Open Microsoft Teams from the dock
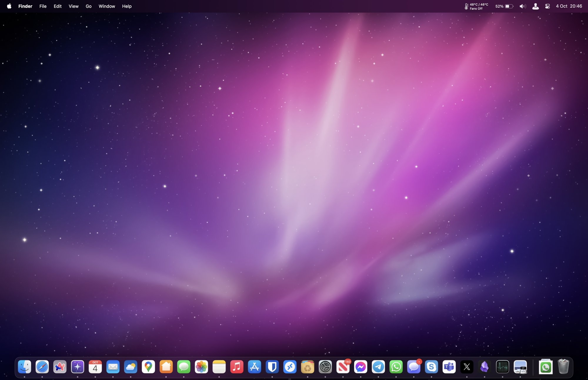Screen dimensions: 588x380 pyautogui.click(x=449, y=367)
